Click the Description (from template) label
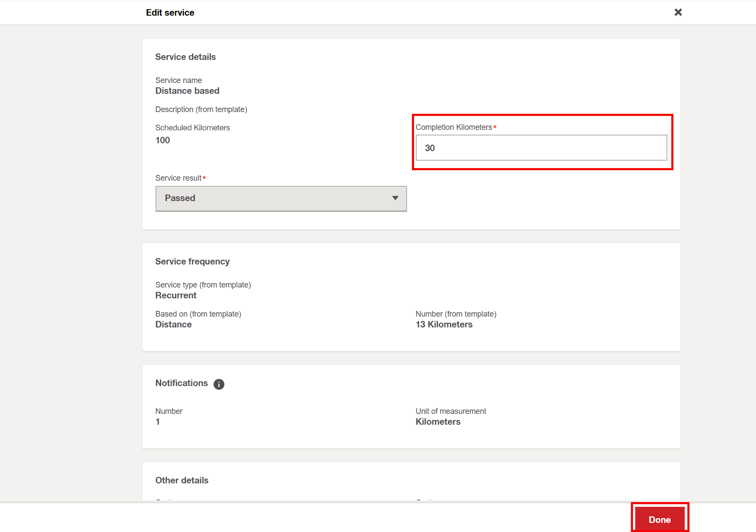The width and height of the screenshot is (756, 532). [201, 109]
